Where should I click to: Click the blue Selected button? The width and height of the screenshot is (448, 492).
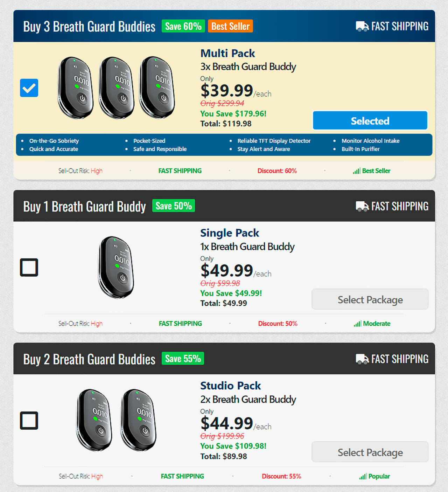370,121
